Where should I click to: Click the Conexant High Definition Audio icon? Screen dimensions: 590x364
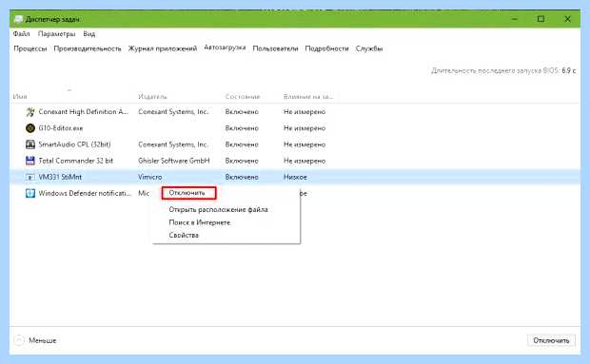tap(30, 112)
